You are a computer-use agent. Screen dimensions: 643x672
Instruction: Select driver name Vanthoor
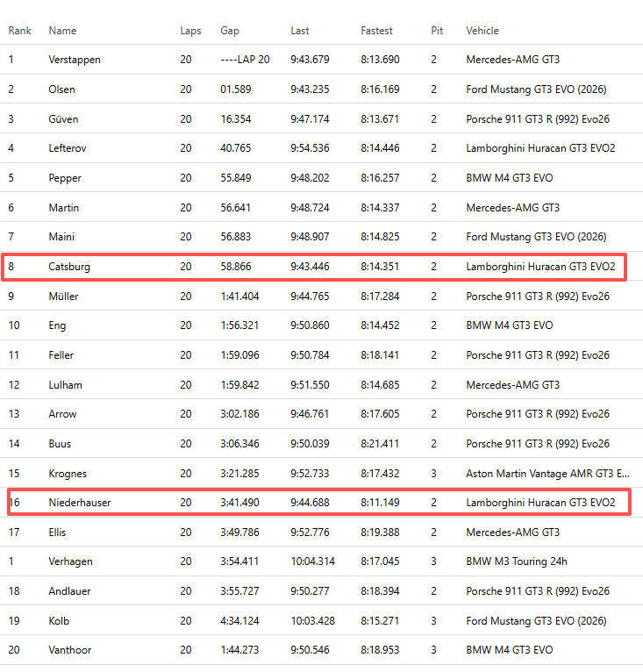point(70,650)
